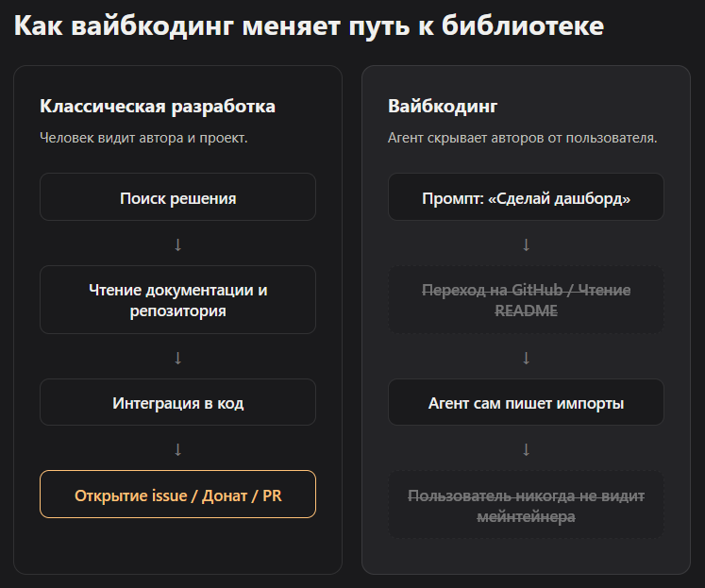This screenshot has width=705, height=588.
Task: Click the down arrow above 'Агент сам пишет импорты'
Action: tap(526, 359)
